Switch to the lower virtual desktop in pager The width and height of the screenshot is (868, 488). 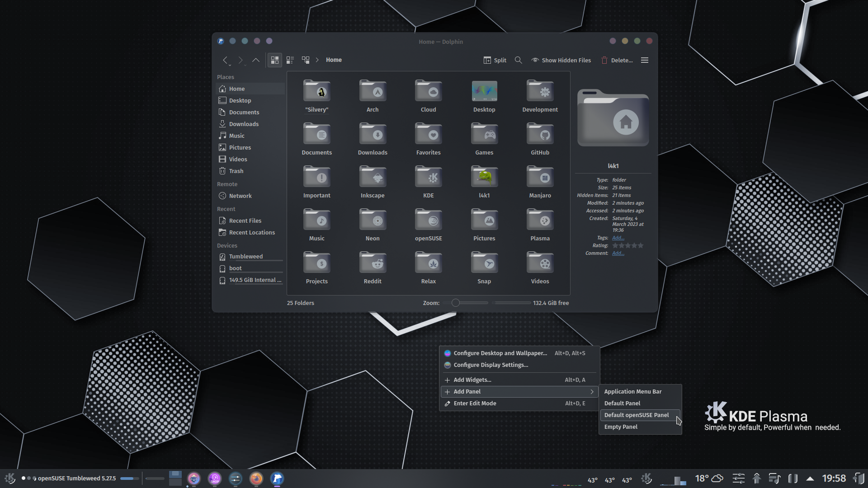pos(175,482)
